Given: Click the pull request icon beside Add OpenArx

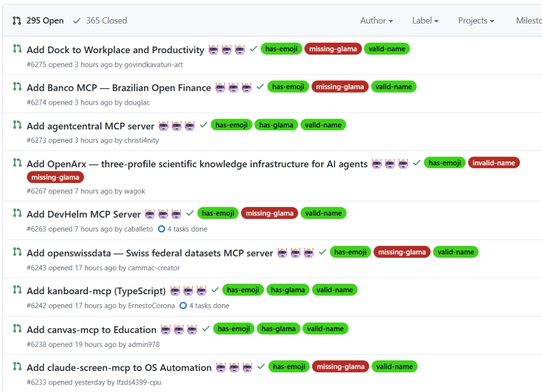Looking at the screenshot, I should tap(17, 163).
